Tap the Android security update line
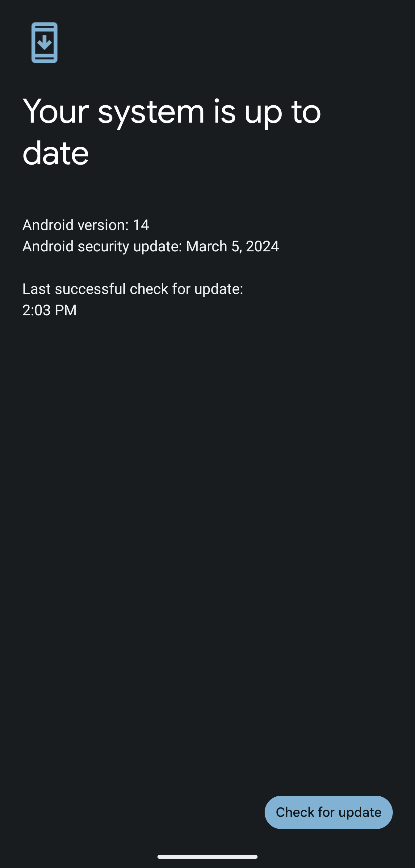415x868 pixels. [151, 246]
